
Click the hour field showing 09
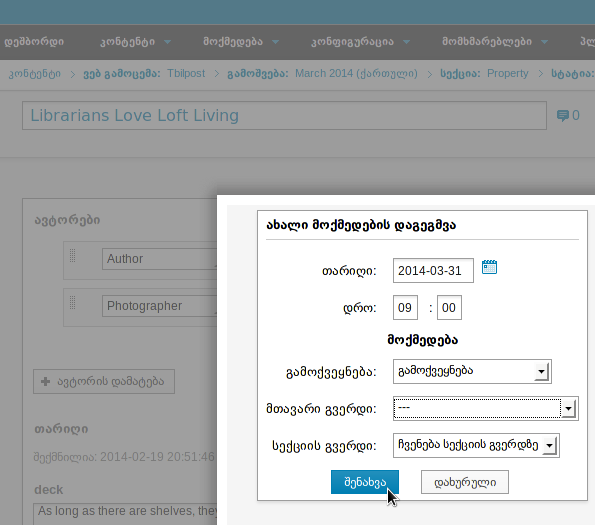(405, 307)
